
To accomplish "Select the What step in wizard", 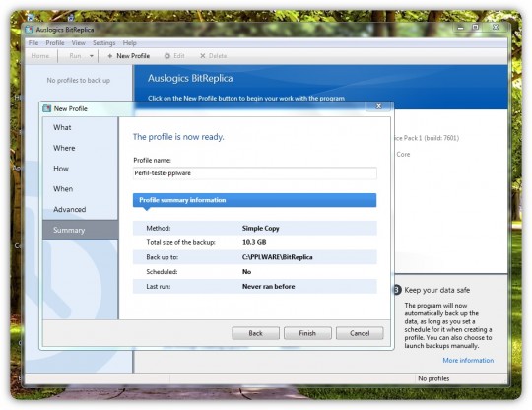I will click(x=81, y=127).
